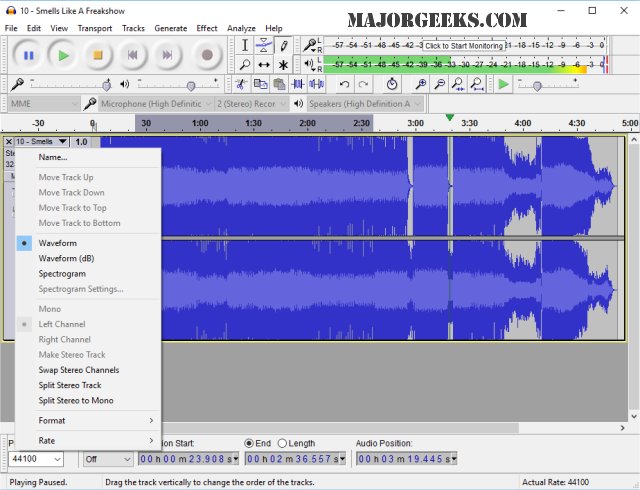Image resolution: width=640 pixels, height=490 pixels.
Task: Select the Length radio button
Action: [x=282, y=443]
